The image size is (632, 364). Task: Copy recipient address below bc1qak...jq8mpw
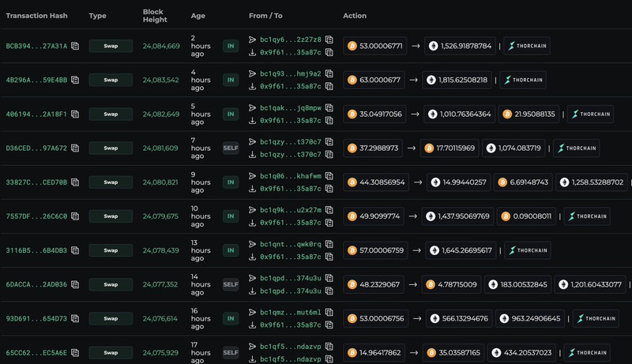pyautogui.click(x=329, y=121)
